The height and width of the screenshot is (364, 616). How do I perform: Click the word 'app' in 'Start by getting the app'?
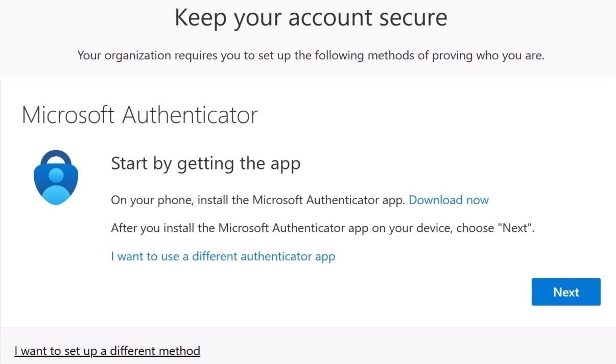click(x=286, y=164)
